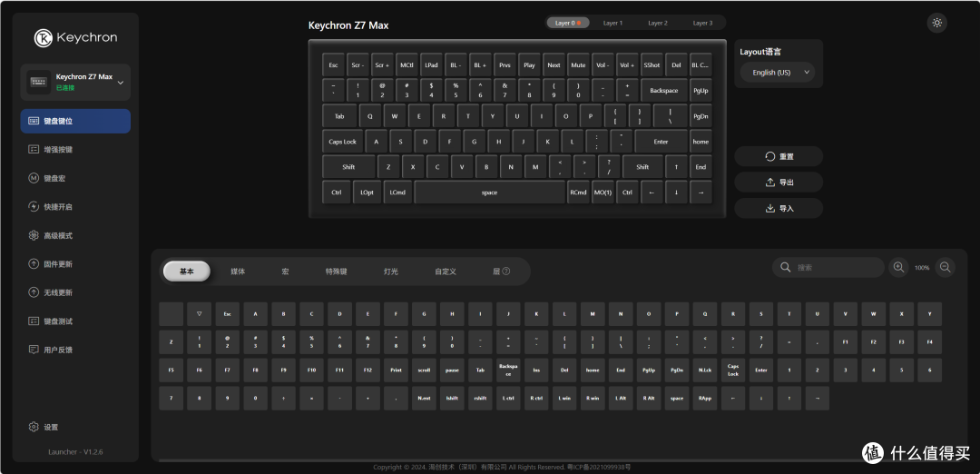The width and height of the screenshot is (980, 474).
Task: Click the zoom in magnifier icon
Action: (x=898, y=267)
